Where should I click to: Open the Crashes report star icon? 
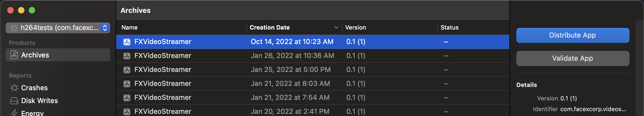point(14,88)
